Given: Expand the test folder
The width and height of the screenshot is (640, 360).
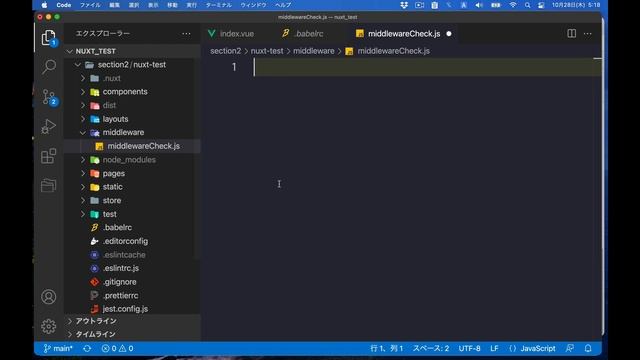Looking at the screenshot, I should (83, 214).
